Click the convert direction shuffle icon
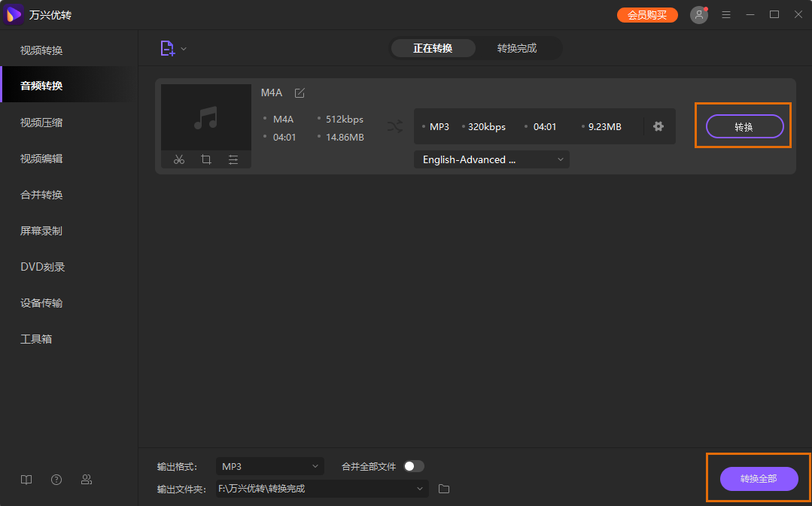812x506 pixels. (395, 126)
